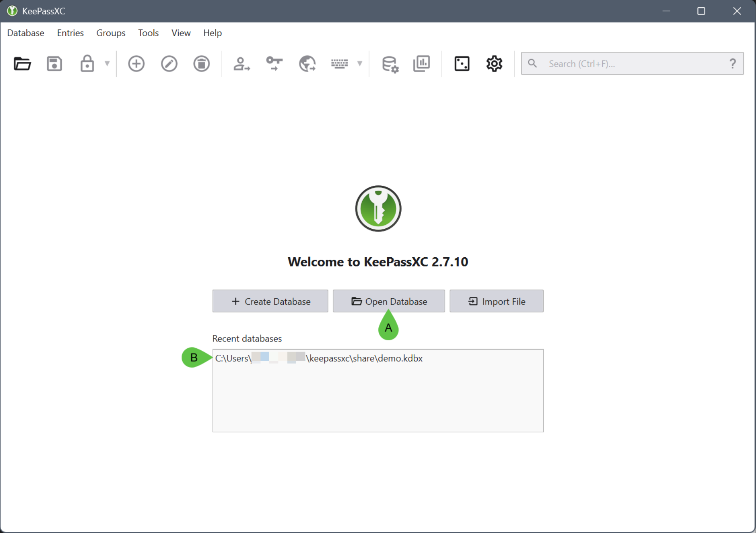756x533 pixels.
Task: Click the Copy URL globe icon
Action: pos(307,63)
